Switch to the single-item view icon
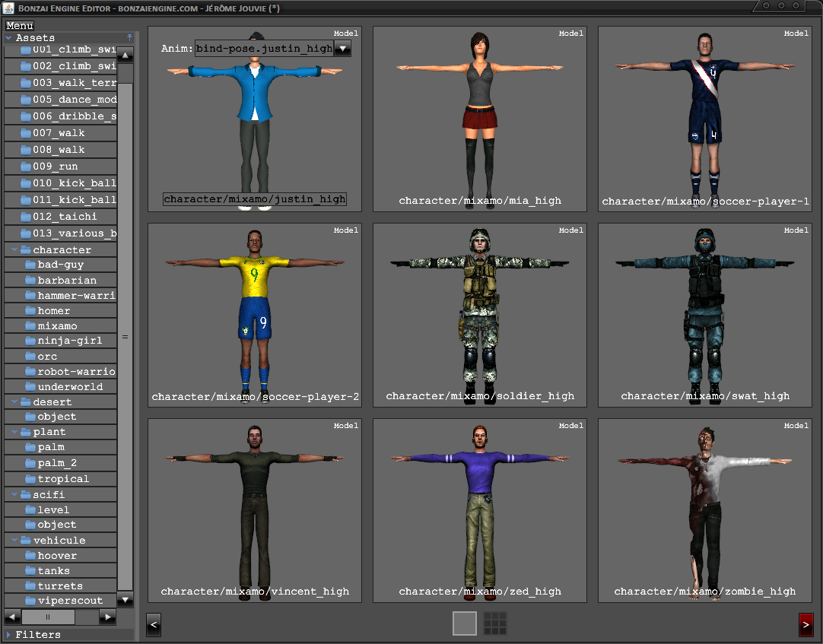The width and height of the screenshot is (823, 644). tap(464, 623)
